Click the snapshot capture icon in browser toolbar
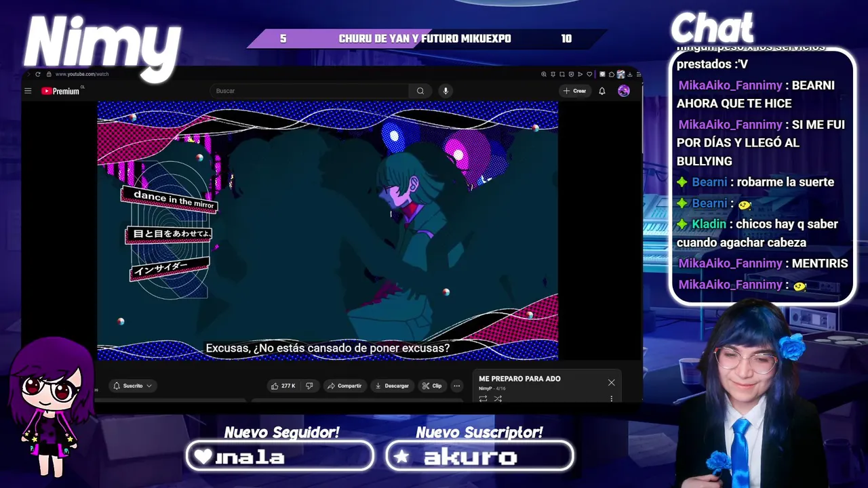This screenshot has height=488, width=868. tap(562, 74)
